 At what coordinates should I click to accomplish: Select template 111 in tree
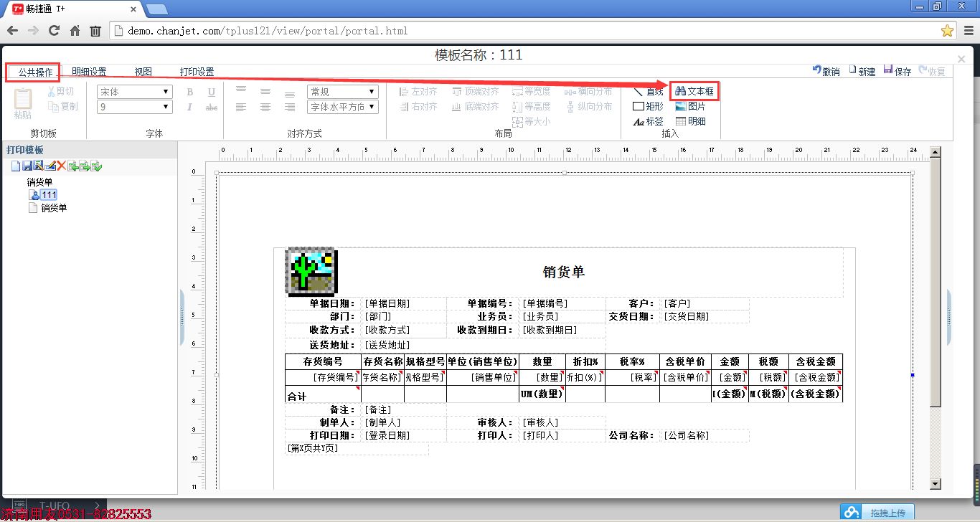tap(49, 195)
